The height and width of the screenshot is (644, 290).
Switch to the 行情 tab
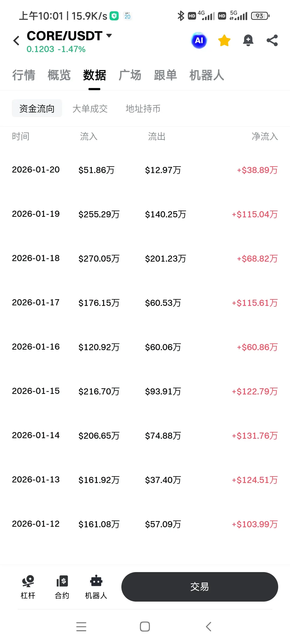(24, 75)
